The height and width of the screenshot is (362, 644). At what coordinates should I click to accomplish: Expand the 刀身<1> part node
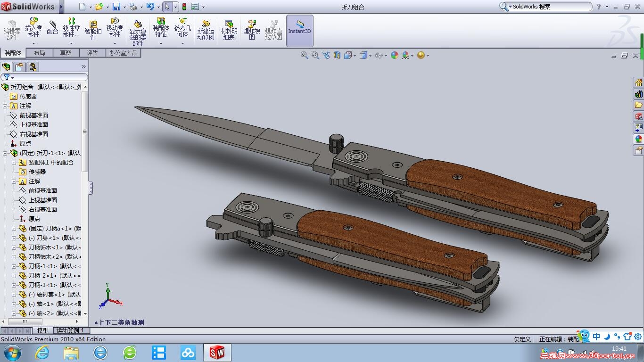(14, 238)
